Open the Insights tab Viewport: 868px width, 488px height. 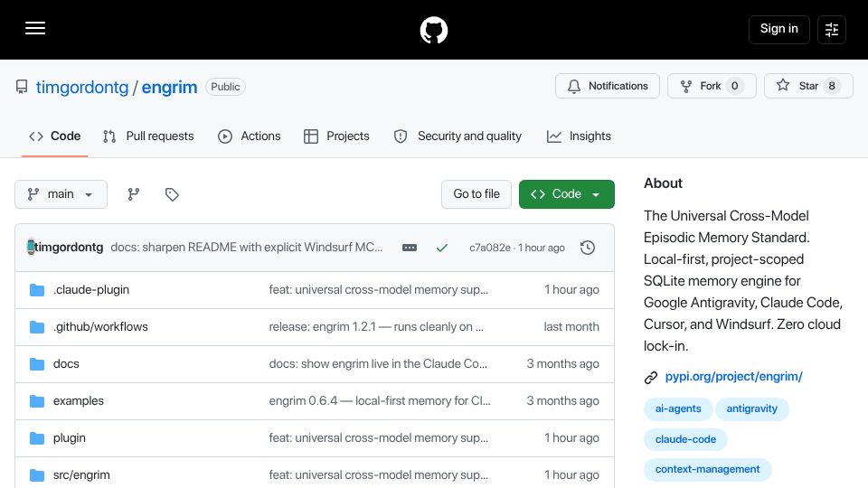tap(579, 136)
